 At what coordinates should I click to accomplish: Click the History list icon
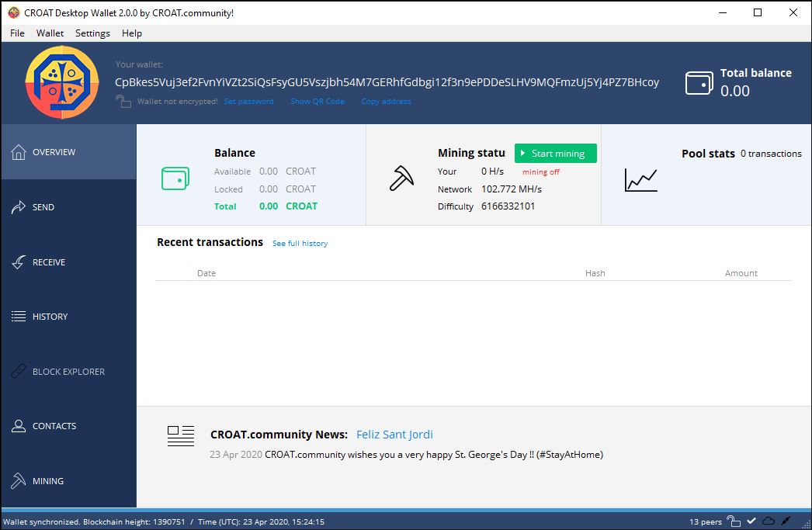point(19,317)
